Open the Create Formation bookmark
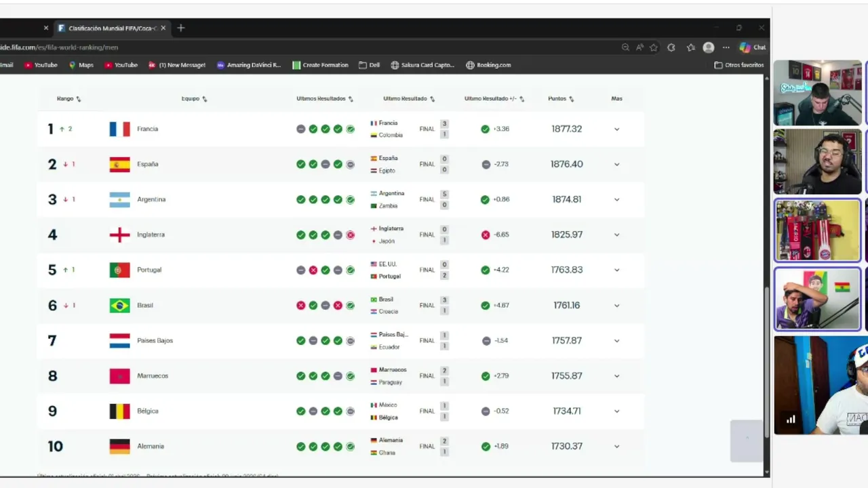The height and width of the screenshot is (488, 868). pyautogui.click(x=320, y=65)
